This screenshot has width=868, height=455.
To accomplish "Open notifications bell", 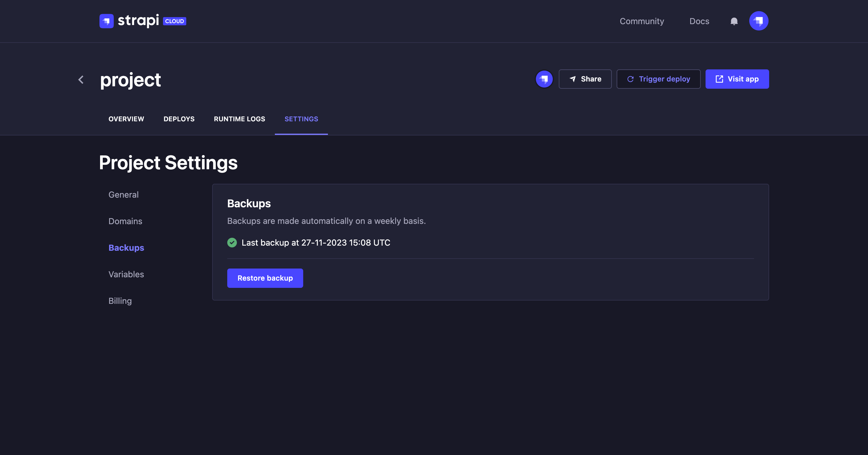I will (734, 21).
